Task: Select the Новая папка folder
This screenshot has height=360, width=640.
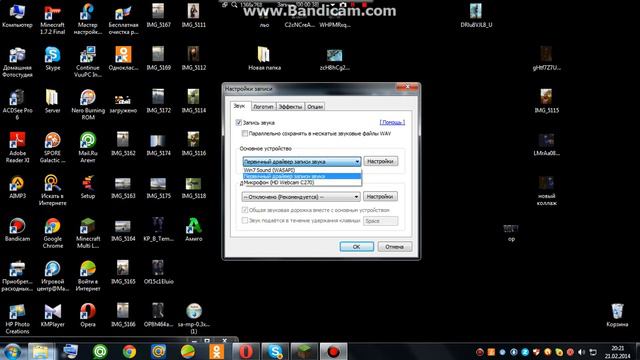Action: 264,58
